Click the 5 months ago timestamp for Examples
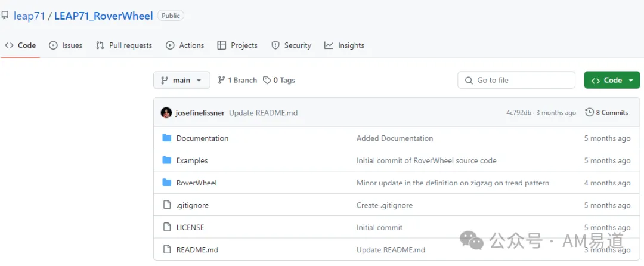 point(607,160)
